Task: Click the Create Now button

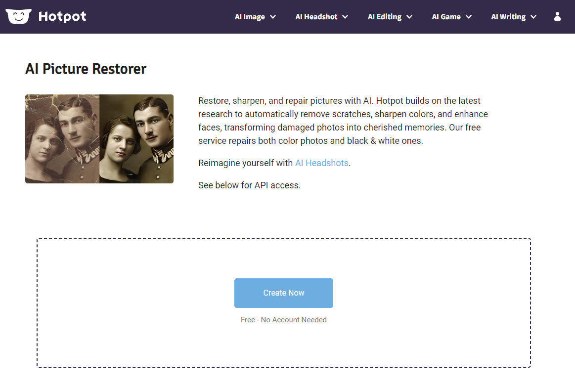Action: click(284, 293)
